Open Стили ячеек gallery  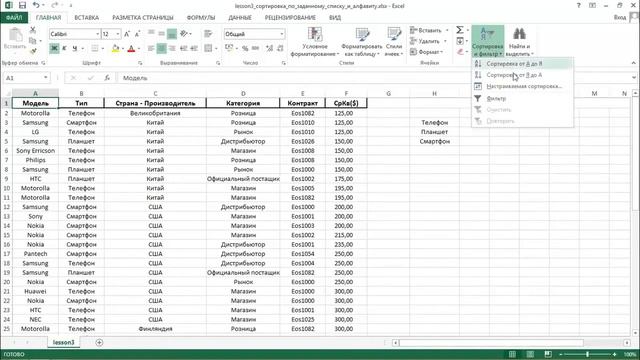coord(394,42)
